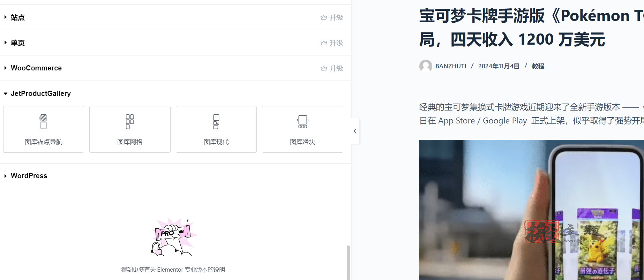Open the BANZHUTI author link
The image size is (644, 280).
451,66
